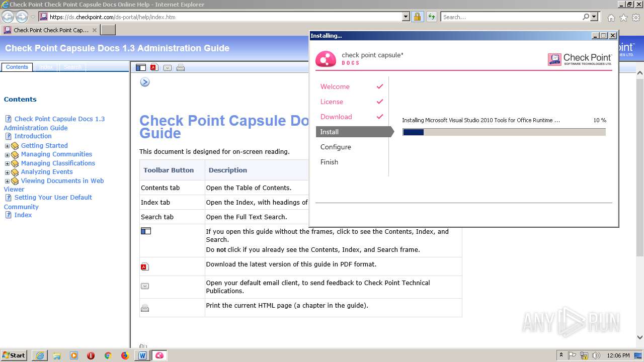Close the Check Point browser tab

pos(95,30)
